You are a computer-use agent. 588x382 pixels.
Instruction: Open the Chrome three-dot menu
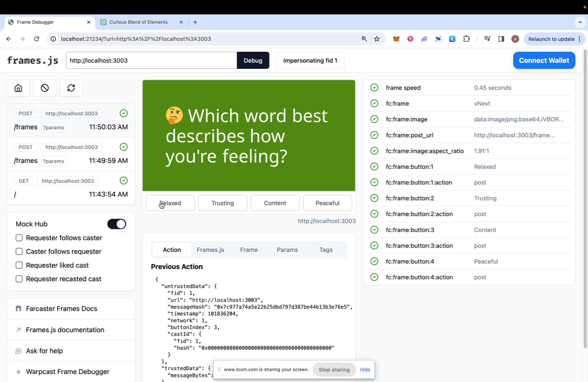click(579, 39)
